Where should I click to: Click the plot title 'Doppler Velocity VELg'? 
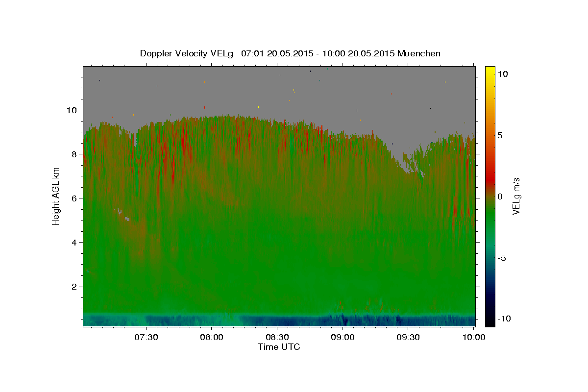point(187,53)
